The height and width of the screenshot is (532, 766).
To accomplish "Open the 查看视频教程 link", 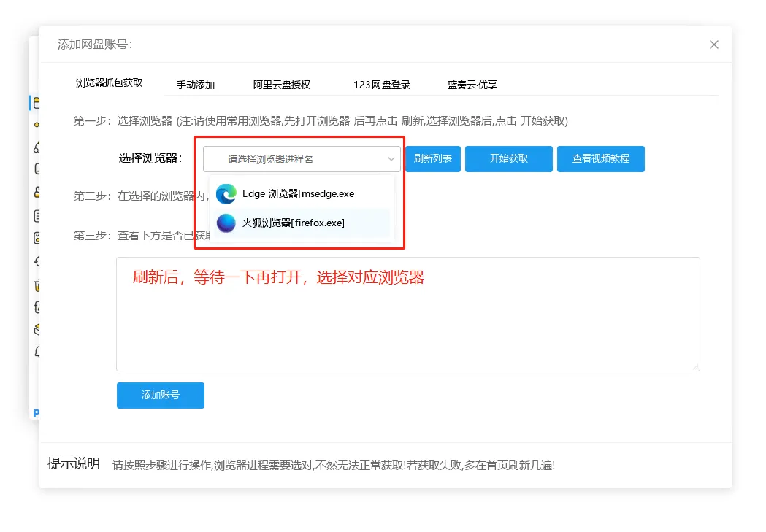I will 601,158.
